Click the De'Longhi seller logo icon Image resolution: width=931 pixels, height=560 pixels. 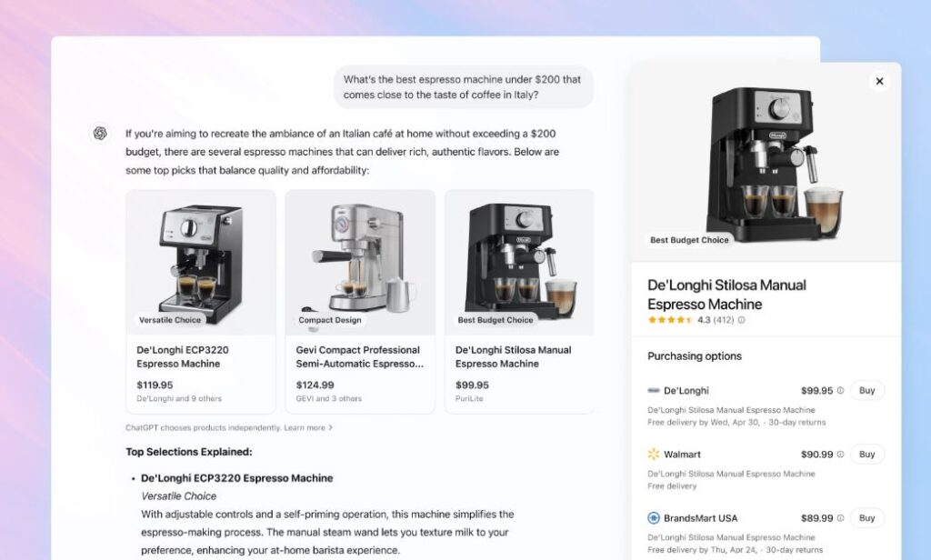pyautogui.click(x=653, y=391)
